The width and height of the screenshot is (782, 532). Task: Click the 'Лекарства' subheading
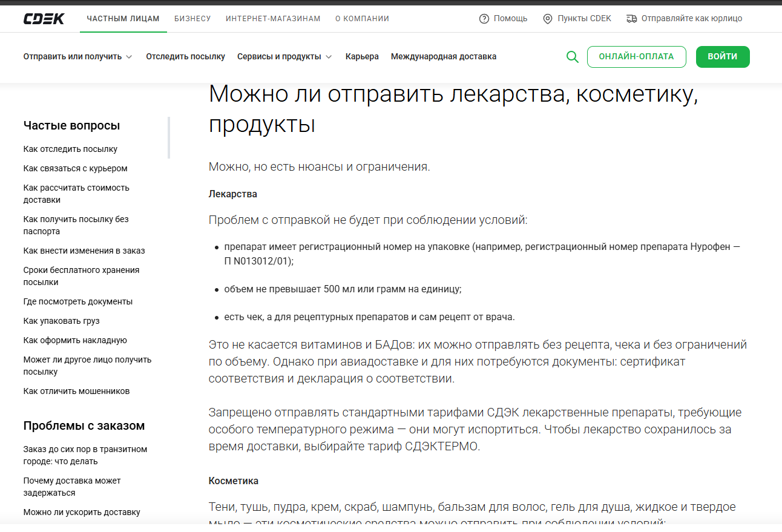click(x=233, y=194)
